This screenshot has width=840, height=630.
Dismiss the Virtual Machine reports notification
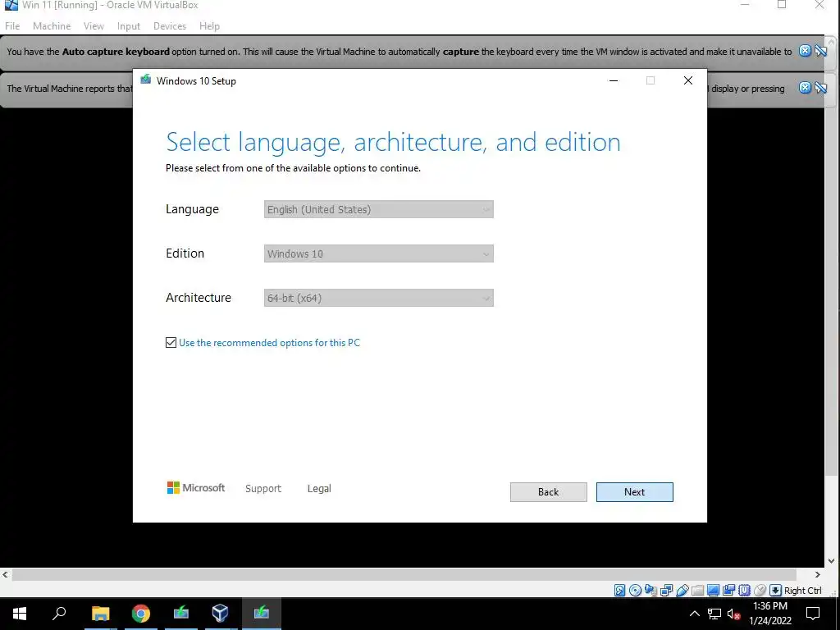click(805, 87)
